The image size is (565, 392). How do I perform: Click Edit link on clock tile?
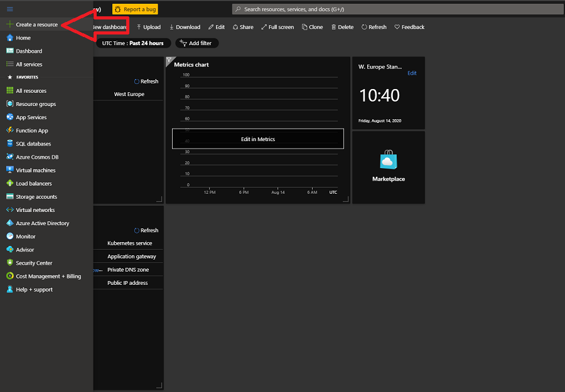(x=412, y=73)
